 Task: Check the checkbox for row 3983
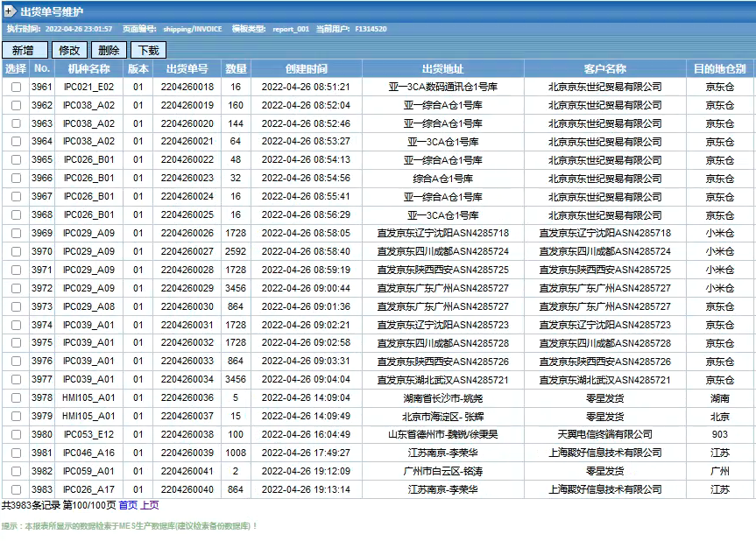click(x=16, y=490)
